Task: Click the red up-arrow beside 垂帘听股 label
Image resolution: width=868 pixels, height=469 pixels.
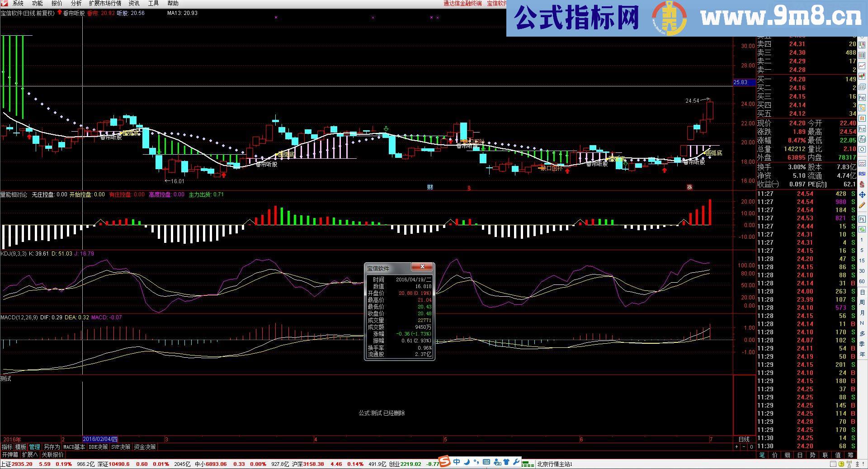Action: tap(60, 13)
